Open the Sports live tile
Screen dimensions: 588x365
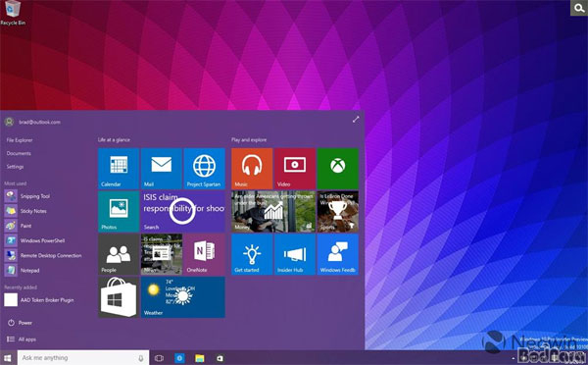pyautogui.click(x=338, y=211)
